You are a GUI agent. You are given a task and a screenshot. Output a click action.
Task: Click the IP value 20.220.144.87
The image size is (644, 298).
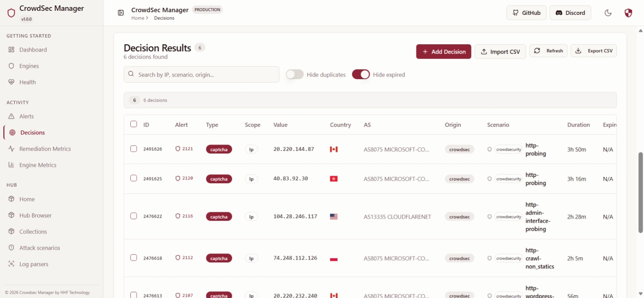[x=294, y=149]
